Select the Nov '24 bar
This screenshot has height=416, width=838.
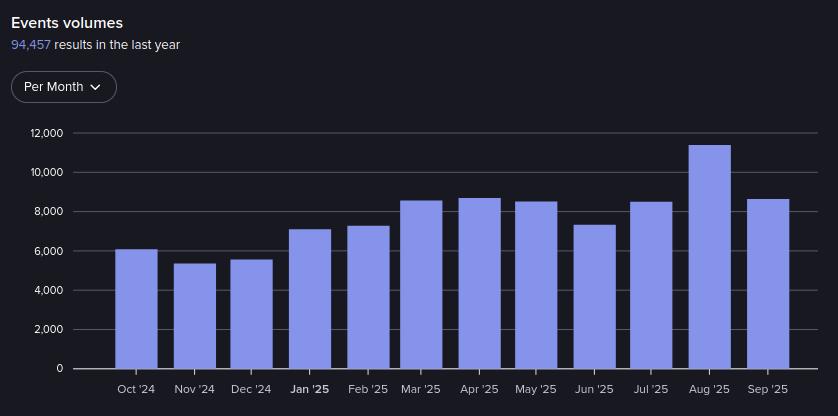pos(194,316)
